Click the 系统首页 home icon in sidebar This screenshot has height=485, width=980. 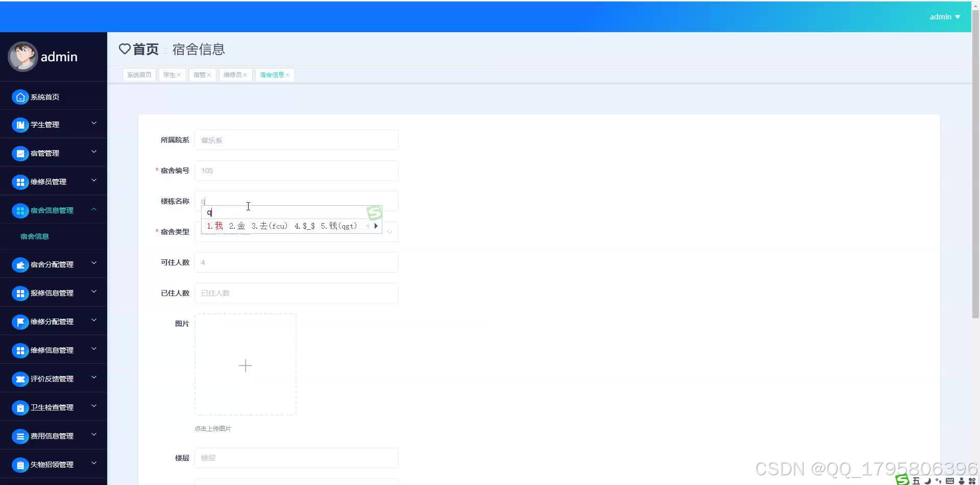(x=20, y=97)
